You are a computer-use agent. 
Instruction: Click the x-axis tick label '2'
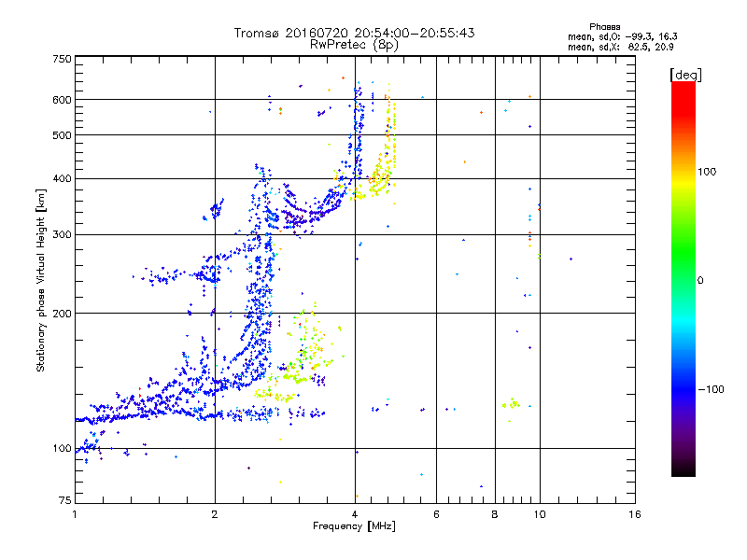(215, 514)
